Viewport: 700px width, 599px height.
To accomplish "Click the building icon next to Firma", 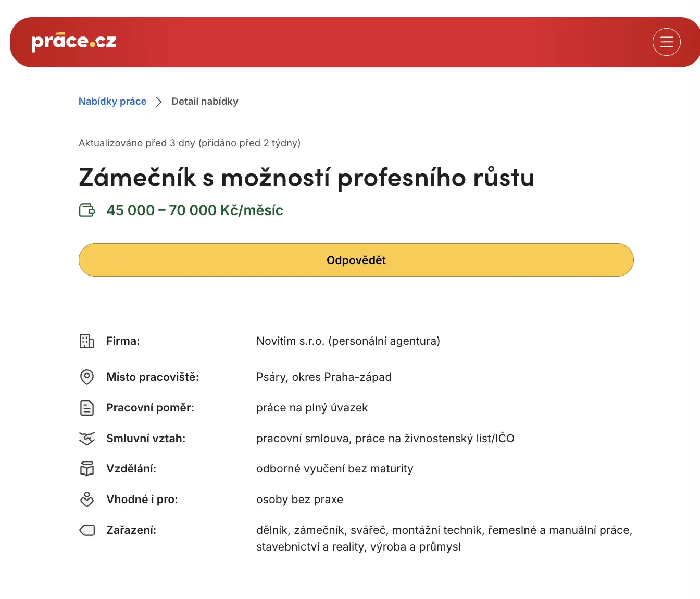I will pyautogui.click(x=87, y=341).
